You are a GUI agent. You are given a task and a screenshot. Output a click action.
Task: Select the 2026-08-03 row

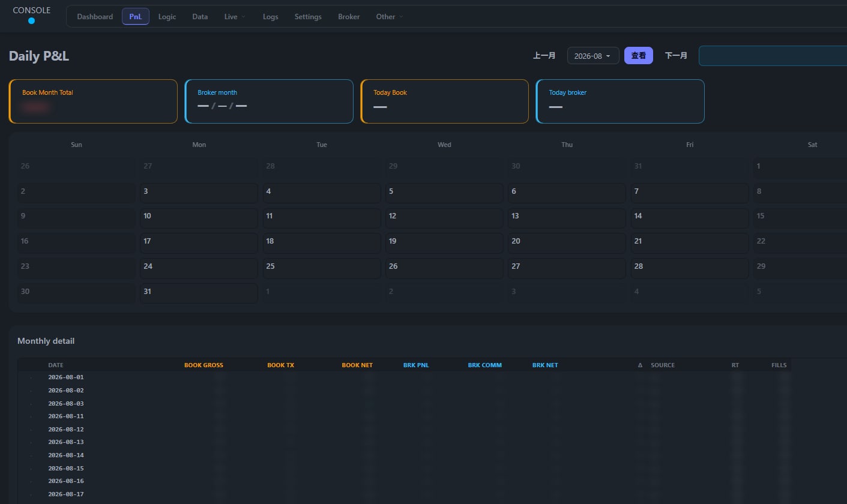(x=404, y=404)
